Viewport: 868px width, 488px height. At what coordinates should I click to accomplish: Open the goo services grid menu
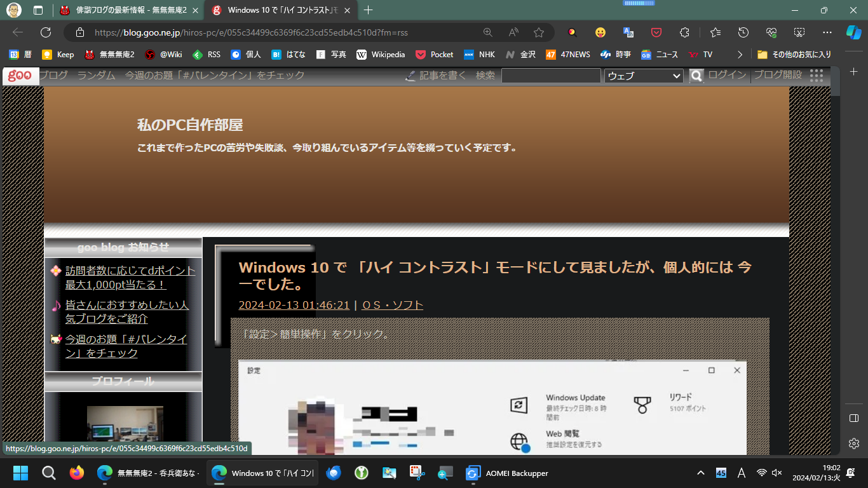coord(817,76)
